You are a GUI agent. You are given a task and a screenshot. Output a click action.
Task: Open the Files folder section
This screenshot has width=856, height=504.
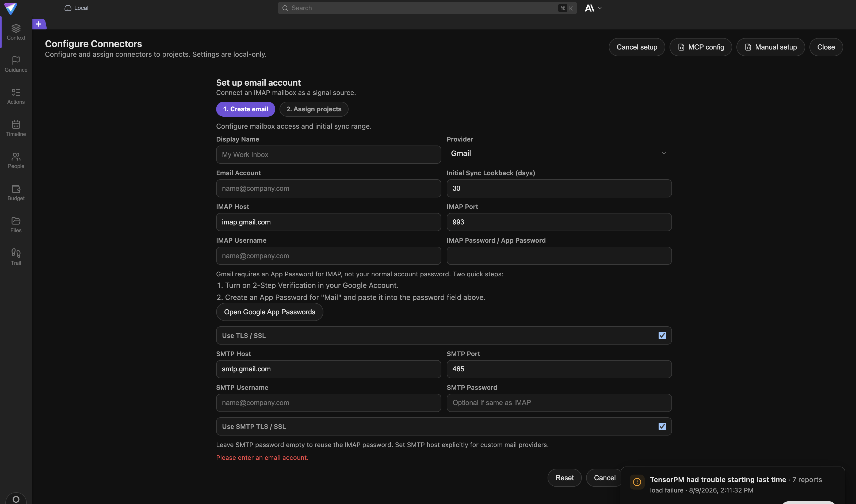tap(16, 225)
